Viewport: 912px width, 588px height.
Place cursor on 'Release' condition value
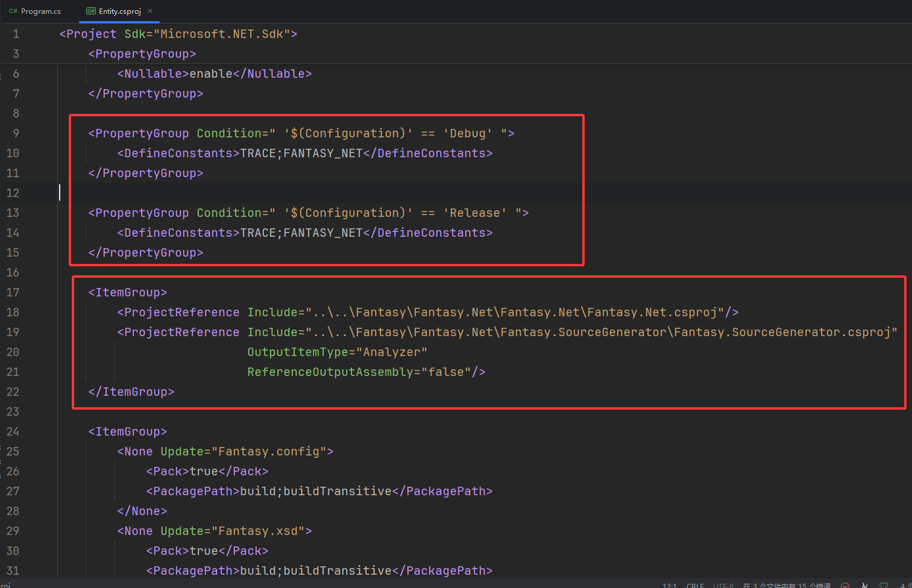tap(475, 213)
